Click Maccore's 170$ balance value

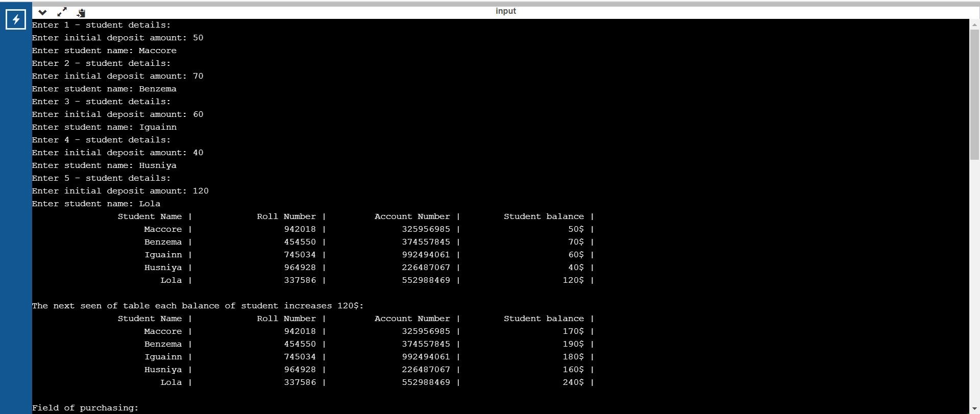coord(573,331)
